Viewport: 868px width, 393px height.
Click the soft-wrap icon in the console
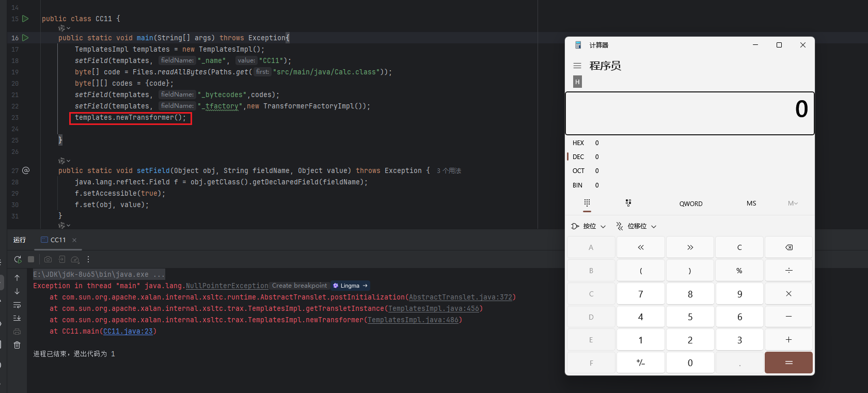[x=17, y=305]
